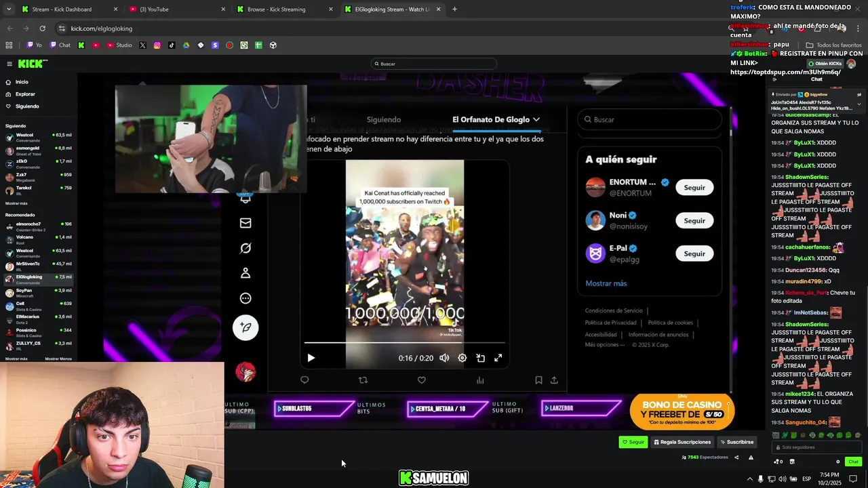Open the X bookmark in bookmarks bar
Viewport: 868px width, 488px height.
click(x=142, y=45)
